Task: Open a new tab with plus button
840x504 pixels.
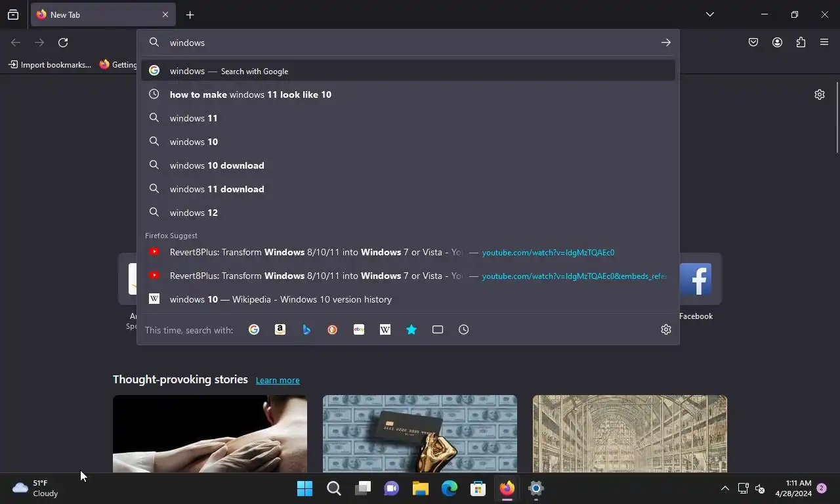Action: point(190,14)
